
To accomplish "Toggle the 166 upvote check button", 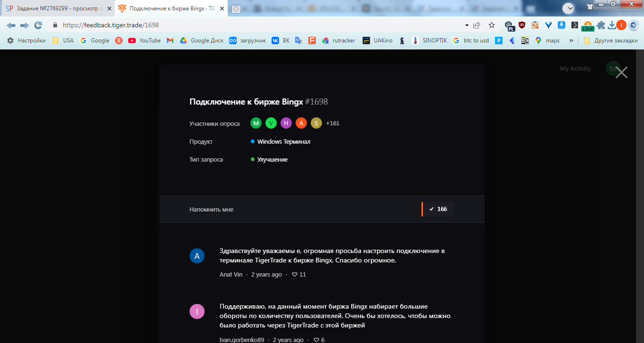I will 438,209.
